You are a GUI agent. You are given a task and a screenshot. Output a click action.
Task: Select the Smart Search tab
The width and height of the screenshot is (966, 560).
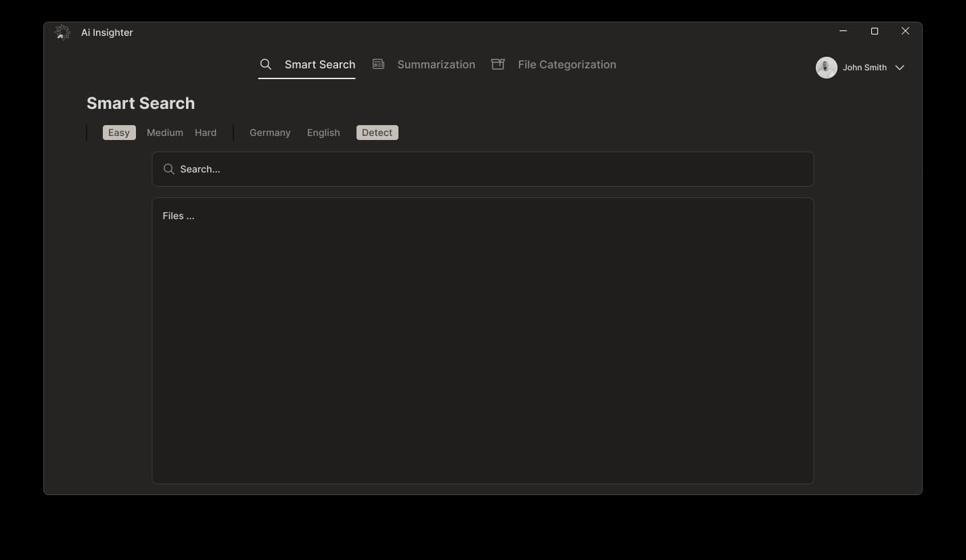(320, 64)
